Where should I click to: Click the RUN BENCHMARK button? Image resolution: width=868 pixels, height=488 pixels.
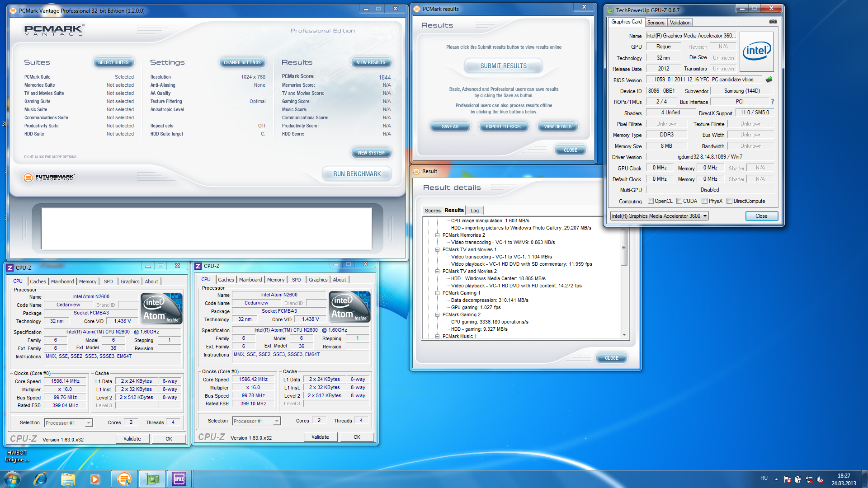pos(357,174)
